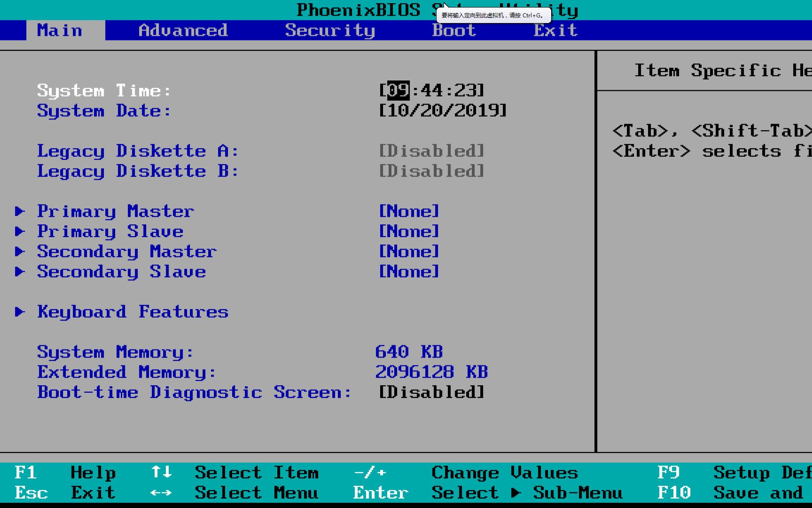Viewport: 812px width, 508px height.
Task: Click the System Time label
Action: coord(104,90)
